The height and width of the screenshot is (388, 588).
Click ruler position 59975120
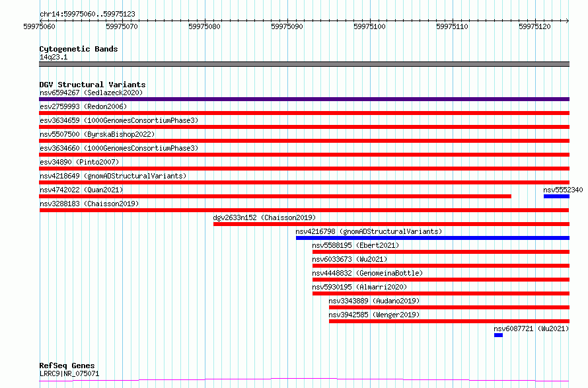pyautogui.click(x=534, y=26)
